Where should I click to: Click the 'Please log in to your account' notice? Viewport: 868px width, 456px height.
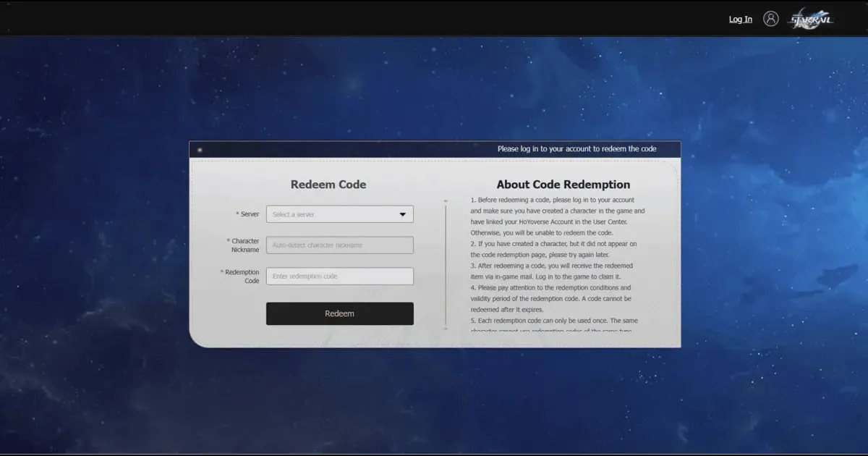577,149
